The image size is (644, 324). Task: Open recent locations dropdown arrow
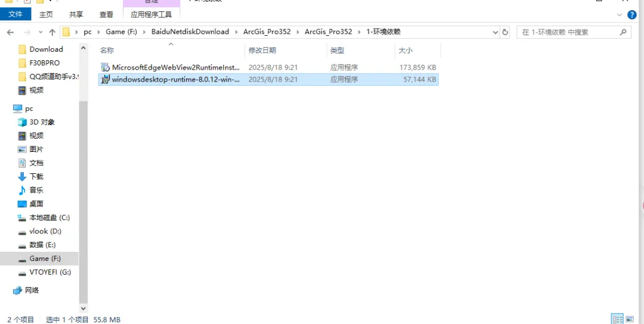click(x=41, y=32)
